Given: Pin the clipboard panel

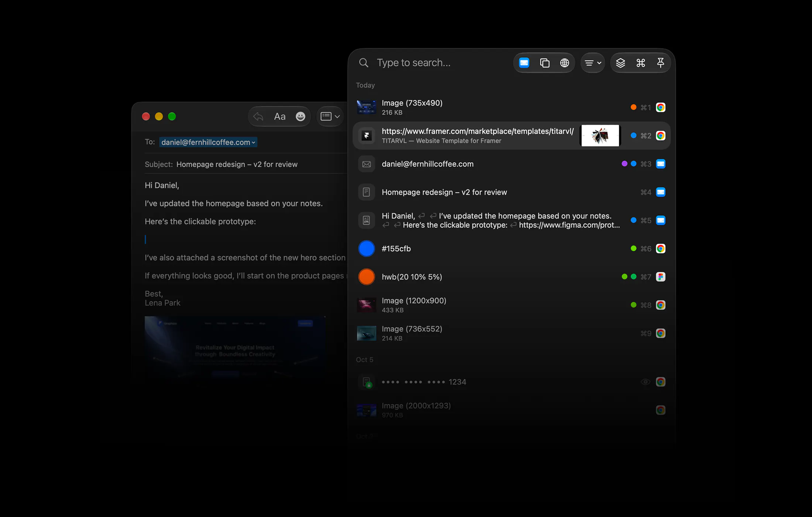Looking at the screenshot, I should coord(661,63).
